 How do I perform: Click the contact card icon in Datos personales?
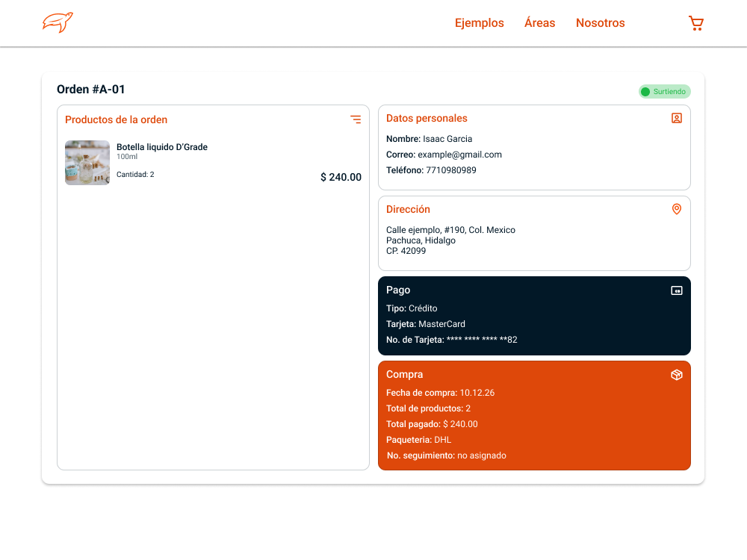[677, 118]
